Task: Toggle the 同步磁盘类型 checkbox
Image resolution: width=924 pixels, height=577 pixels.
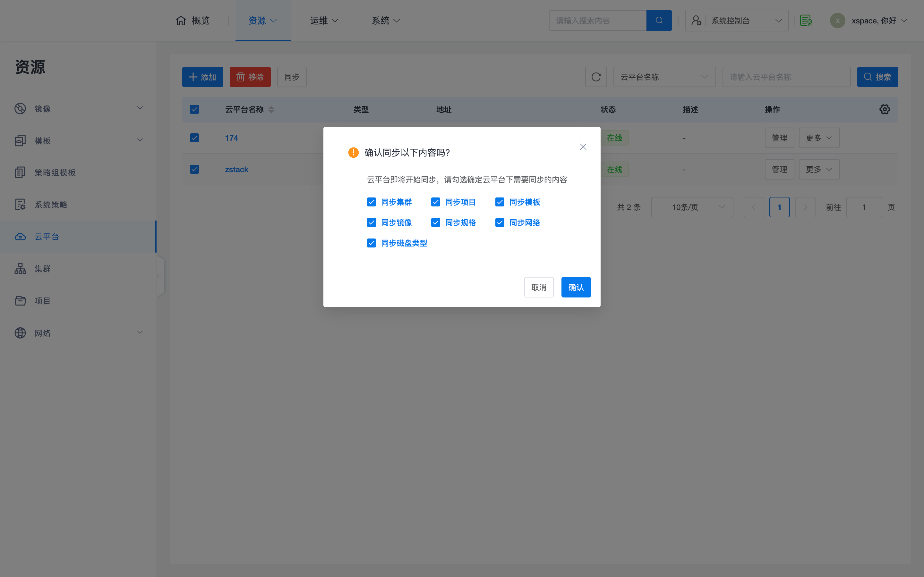Action: [372, 243]
